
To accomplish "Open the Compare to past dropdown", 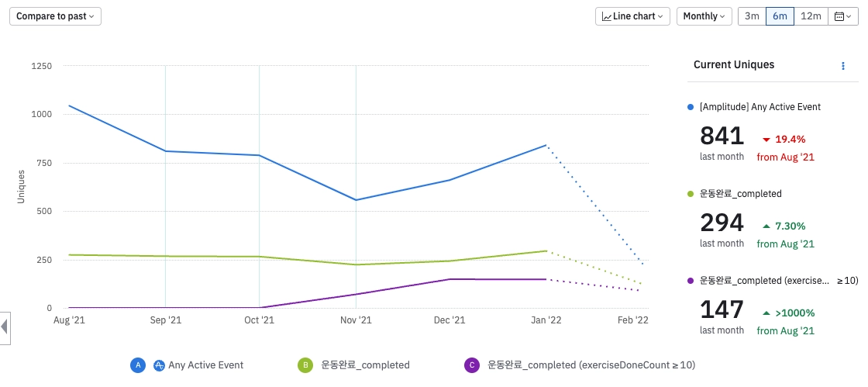I will click(55, 16).
